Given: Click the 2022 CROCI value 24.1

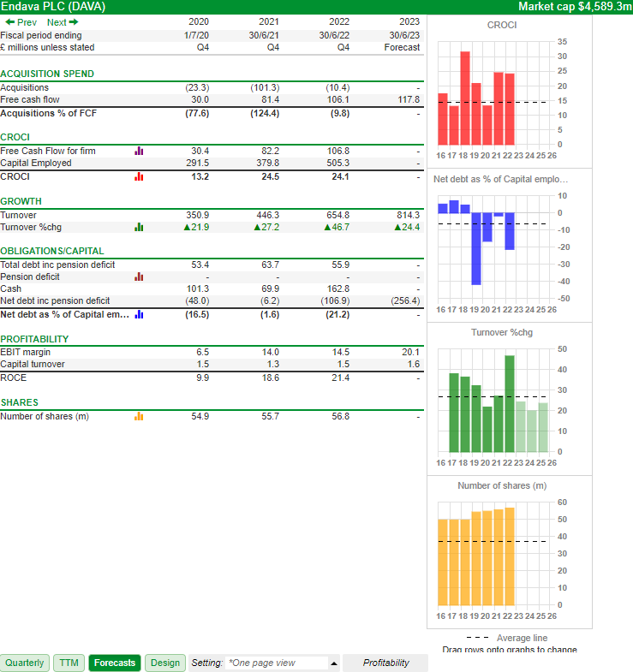Looking at the screenshot, I should [341, 176].
